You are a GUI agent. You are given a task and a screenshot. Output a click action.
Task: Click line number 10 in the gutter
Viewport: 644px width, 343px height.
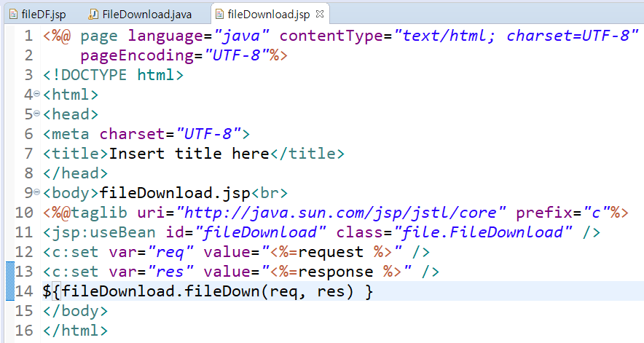(x=24, y=213)
